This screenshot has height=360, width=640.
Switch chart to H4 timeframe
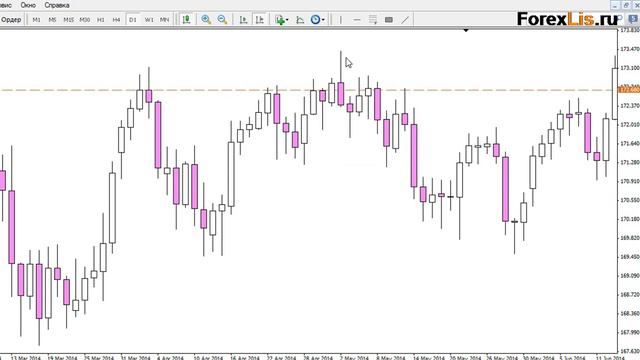pyautogui.click(x=116, y=20)
